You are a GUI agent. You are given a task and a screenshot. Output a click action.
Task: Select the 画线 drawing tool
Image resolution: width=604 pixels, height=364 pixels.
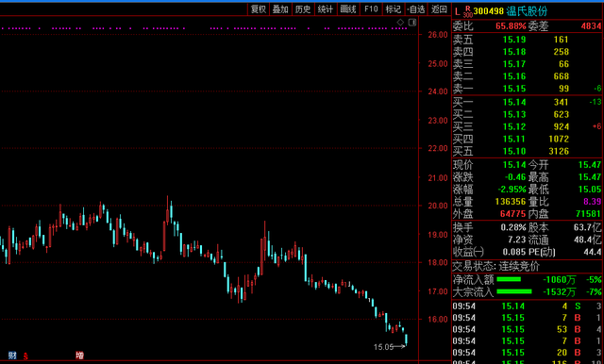tap(348, 9)
